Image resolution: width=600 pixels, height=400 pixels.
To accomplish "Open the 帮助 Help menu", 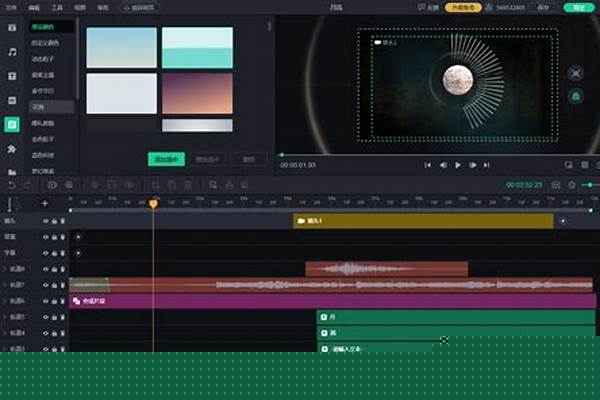I will point(103,7).
